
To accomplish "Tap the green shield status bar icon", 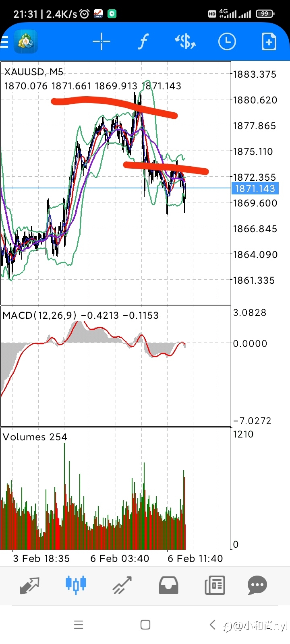I will (x=112, y=14).
